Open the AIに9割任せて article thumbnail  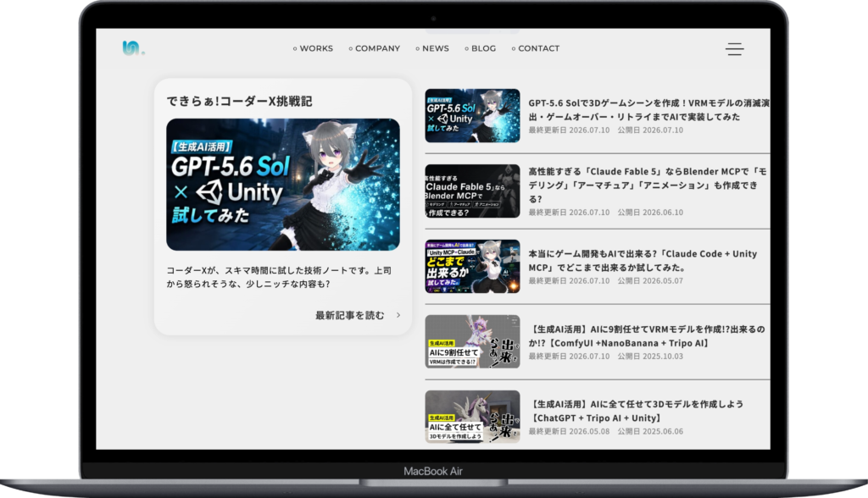coord(472,341)
